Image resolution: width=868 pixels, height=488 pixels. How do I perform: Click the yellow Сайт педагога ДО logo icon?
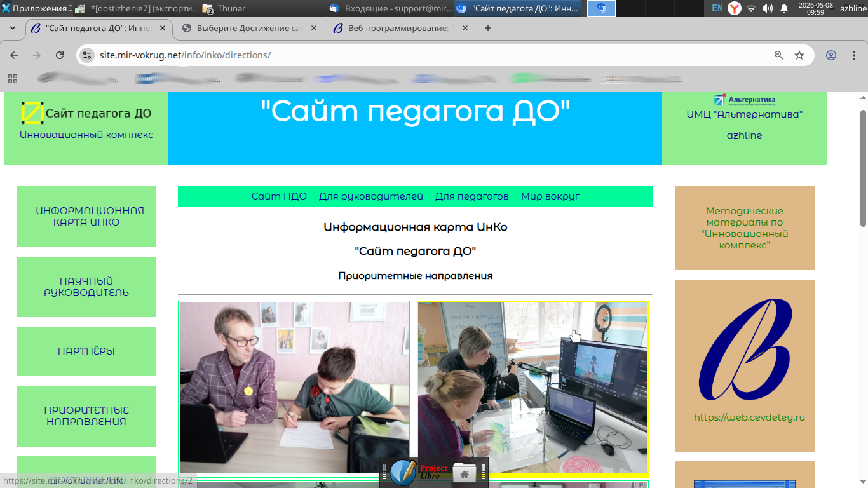point(32,113)
